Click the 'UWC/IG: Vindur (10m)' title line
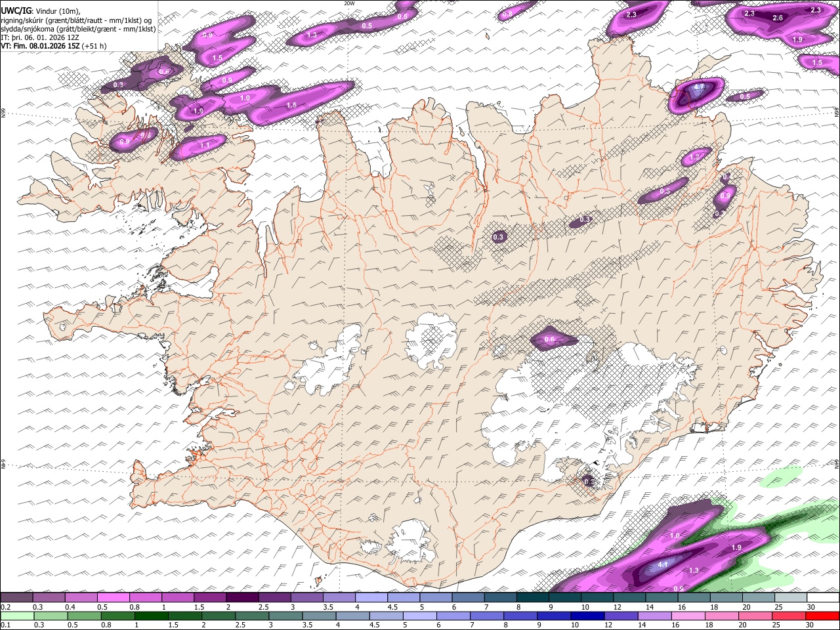This screenshot has width=840, height=630. point(41,10)
